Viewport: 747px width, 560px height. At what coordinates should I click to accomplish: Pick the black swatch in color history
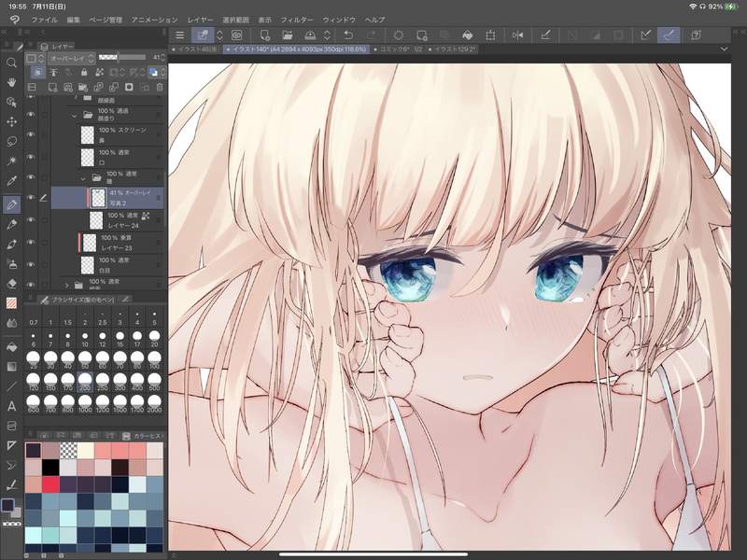pos(49,467)
